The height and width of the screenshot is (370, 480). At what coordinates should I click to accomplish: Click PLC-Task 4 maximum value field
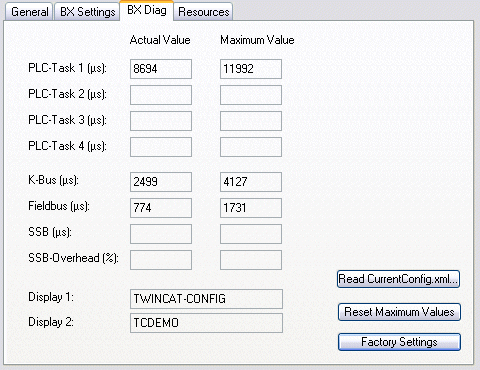(x=251, y=147)
